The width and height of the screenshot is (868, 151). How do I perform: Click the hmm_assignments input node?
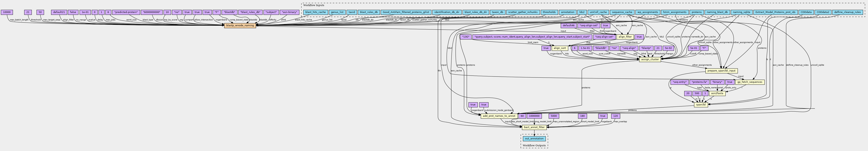675,12
